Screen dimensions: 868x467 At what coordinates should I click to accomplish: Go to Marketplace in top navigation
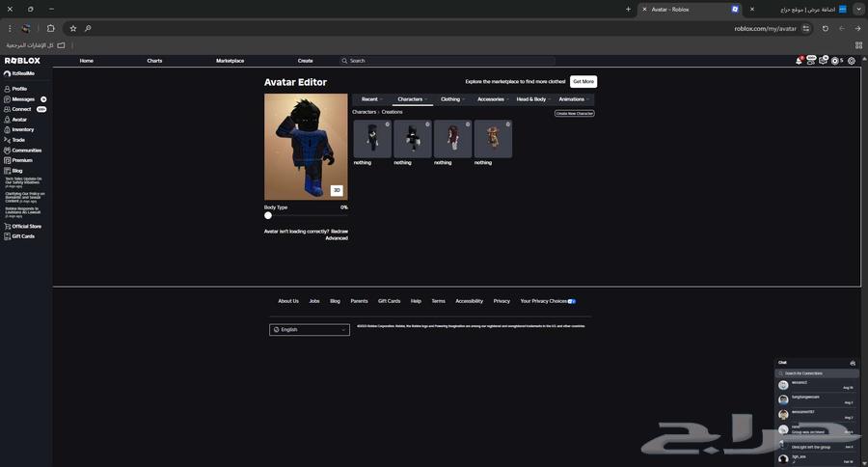click(231, 61)
